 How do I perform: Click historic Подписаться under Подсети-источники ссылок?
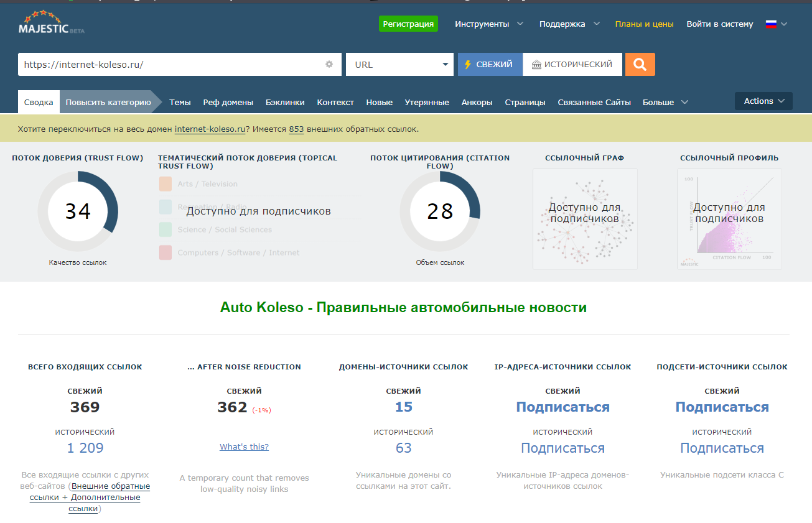[x=722, y=448]
